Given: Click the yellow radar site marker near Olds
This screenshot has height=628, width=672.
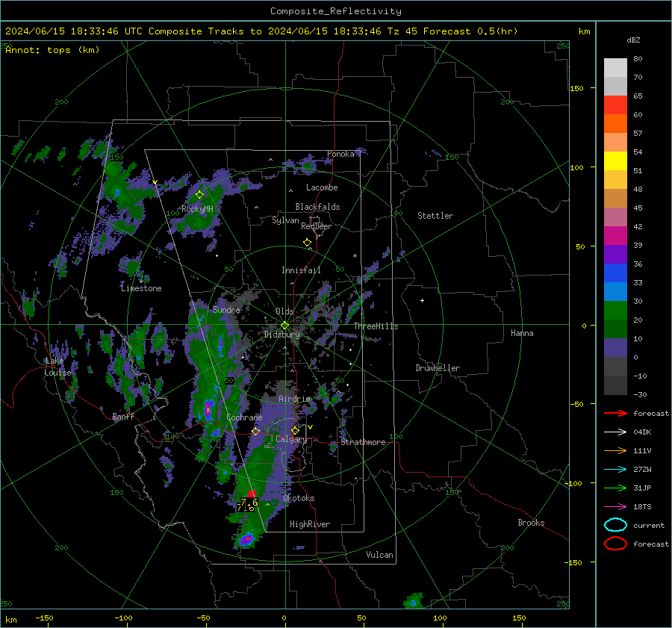Looking at the screenshot, I should pyautogui.click(x=284, y=326).
